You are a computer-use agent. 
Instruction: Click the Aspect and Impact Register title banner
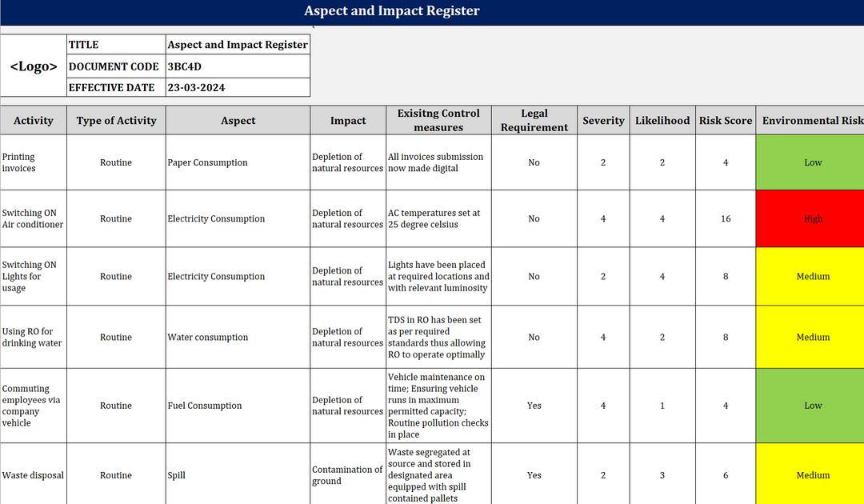coord(392,11)
